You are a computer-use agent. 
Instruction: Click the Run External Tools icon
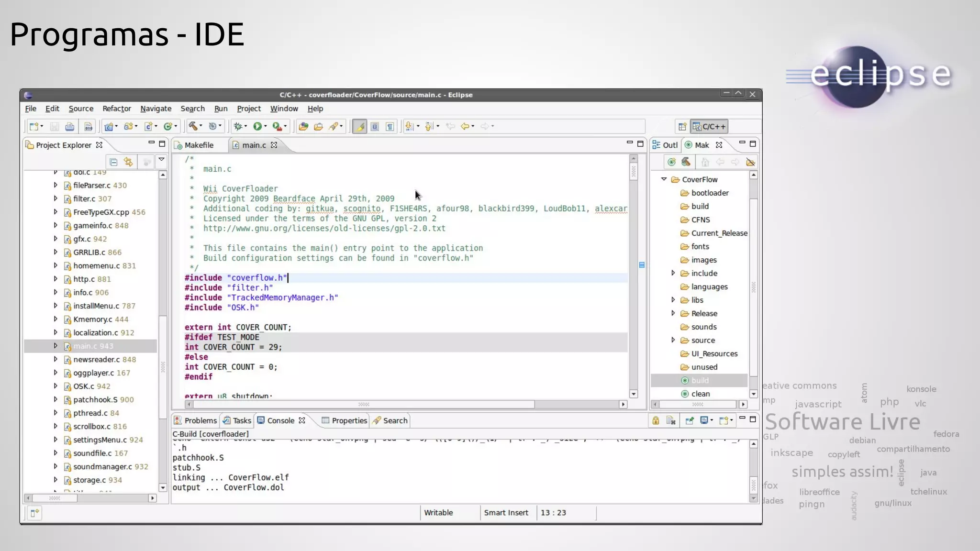[277, 126]
